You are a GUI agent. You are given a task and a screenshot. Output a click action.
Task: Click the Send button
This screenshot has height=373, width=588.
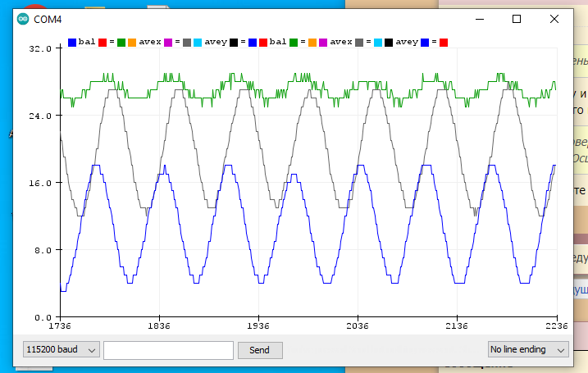pyautogui.click(x=260, y=350)
